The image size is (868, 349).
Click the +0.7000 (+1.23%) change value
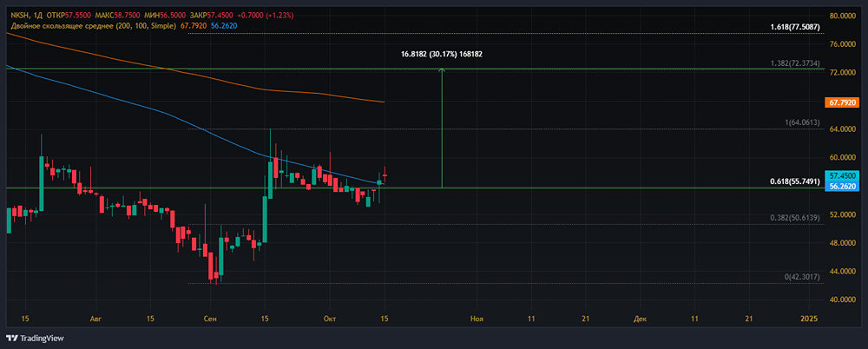click(265, 16)
